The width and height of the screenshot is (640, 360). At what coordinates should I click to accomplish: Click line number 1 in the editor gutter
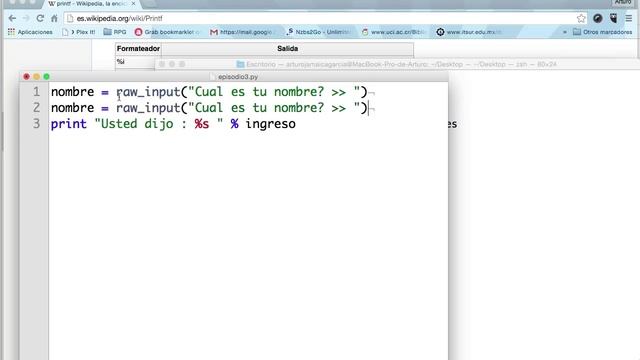coord(36,92)
